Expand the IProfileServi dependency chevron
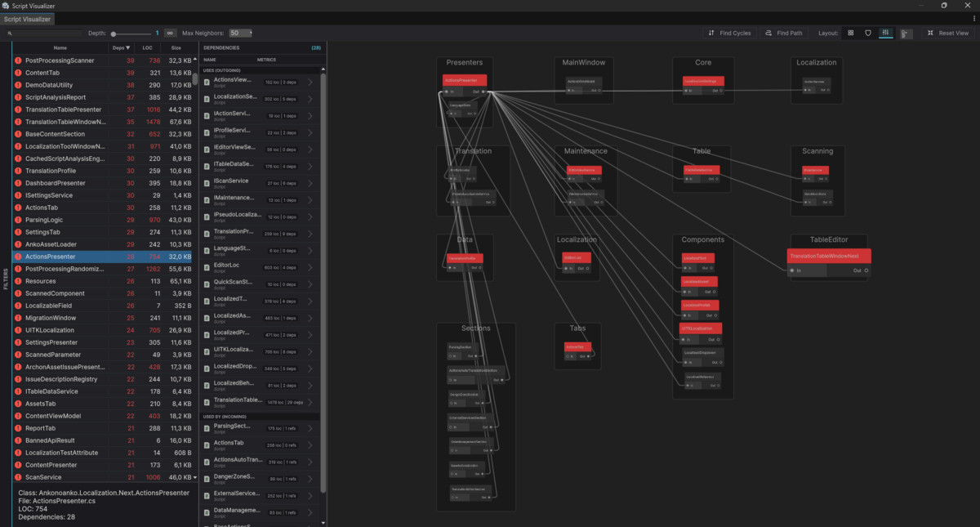 pos(310,132)
